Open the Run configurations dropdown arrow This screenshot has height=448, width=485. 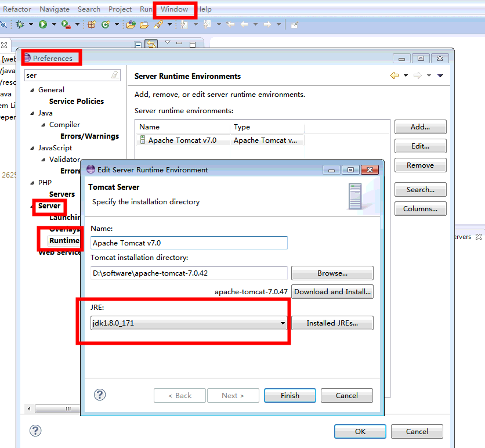point(54,24)
